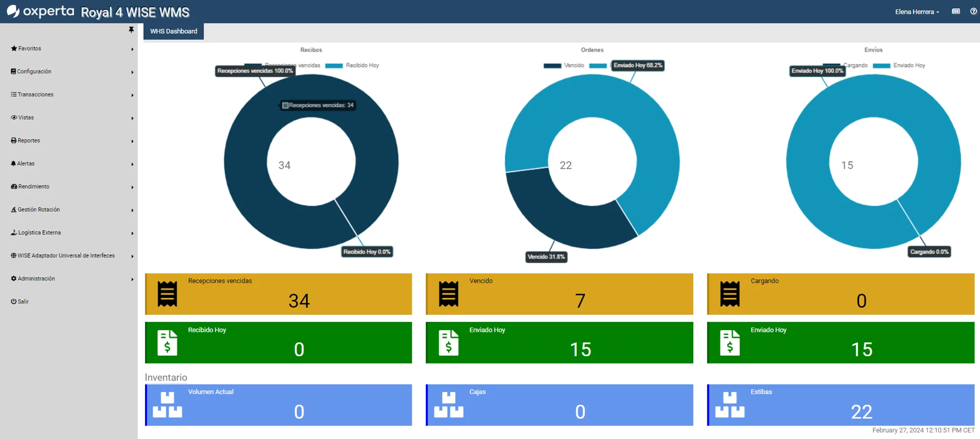Click the boxes icon on Cajas card

pyautogui.click(x=448, y=405)
